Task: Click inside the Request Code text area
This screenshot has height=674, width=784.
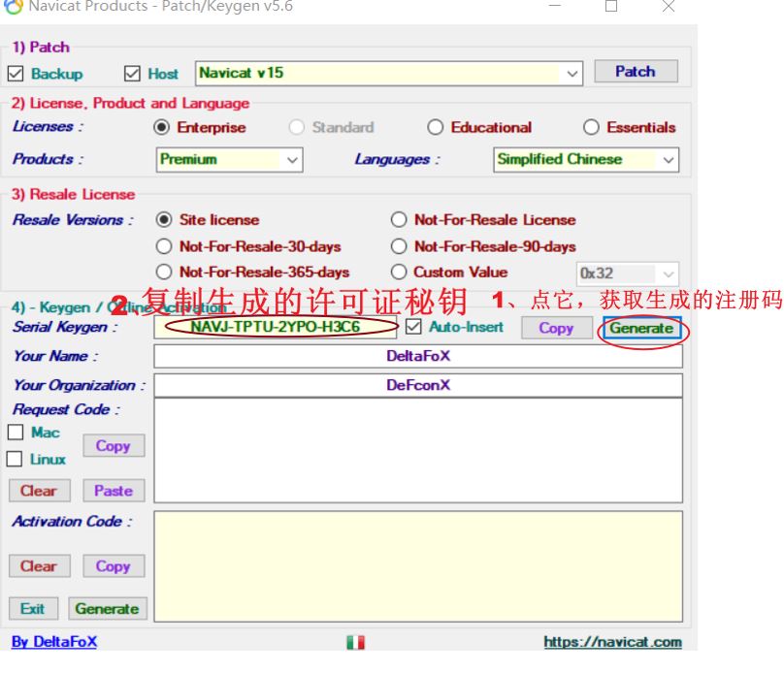Action: point(418,450)
